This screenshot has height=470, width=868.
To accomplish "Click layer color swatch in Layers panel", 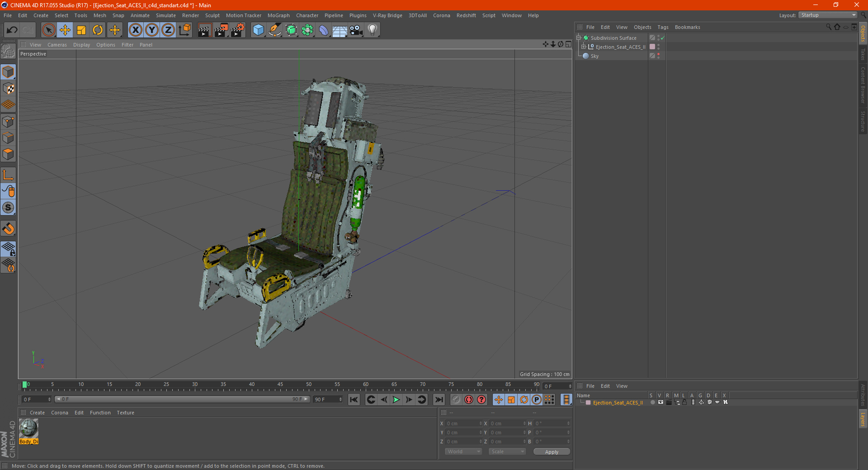I will click(x=588, y=403).
